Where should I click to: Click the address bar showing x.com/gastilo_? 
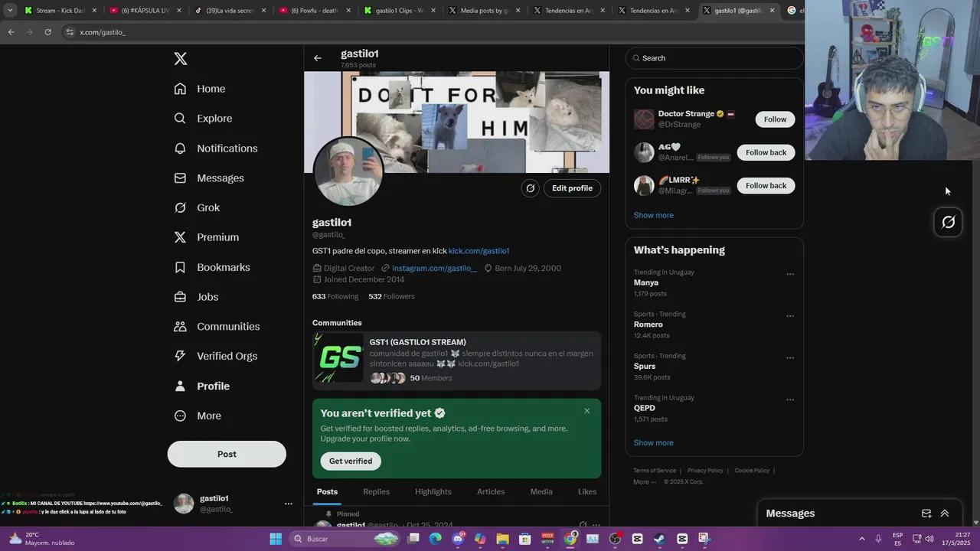point(429,32)
